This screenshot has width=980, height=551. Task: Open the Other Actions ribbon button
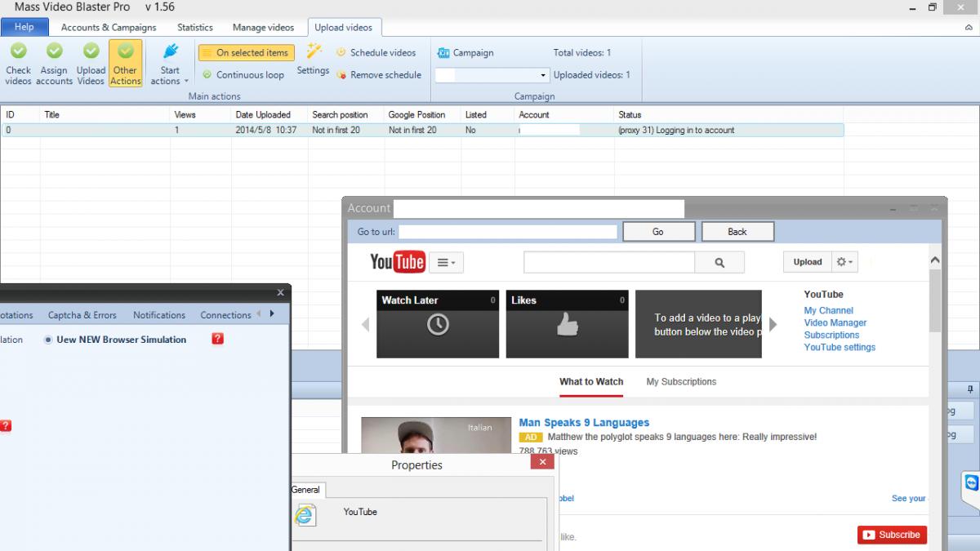(125, 63)
